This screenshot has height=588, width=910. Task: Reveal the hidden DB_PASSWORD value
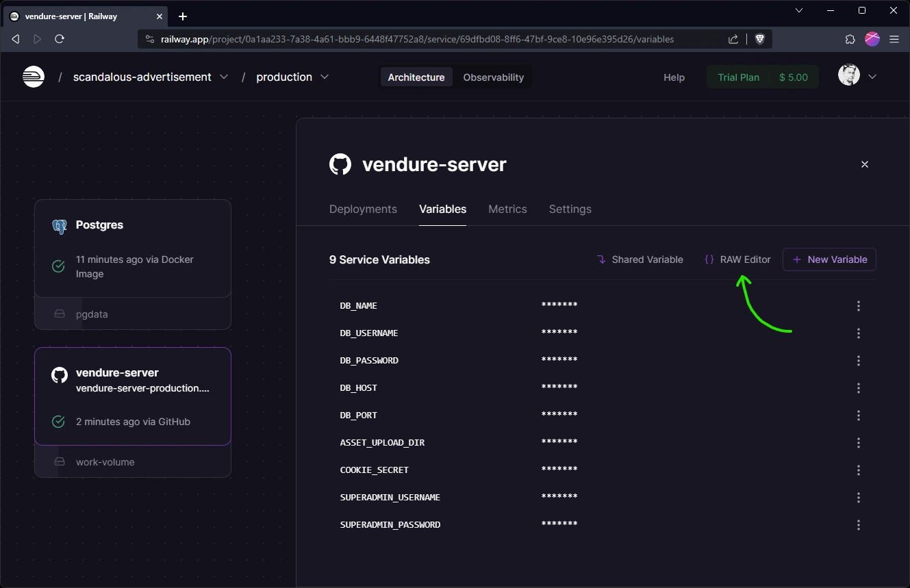559,360
